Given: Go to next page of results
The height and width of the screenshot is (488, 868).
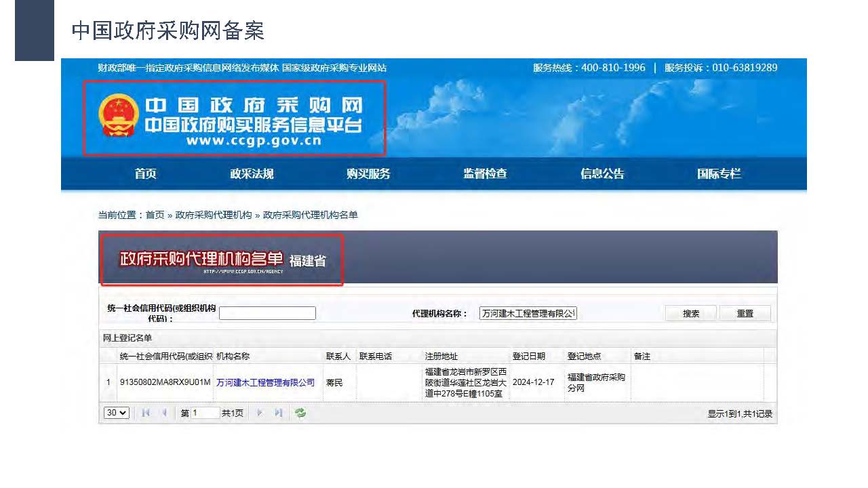Looking at the screenshot, I should 259,413.
